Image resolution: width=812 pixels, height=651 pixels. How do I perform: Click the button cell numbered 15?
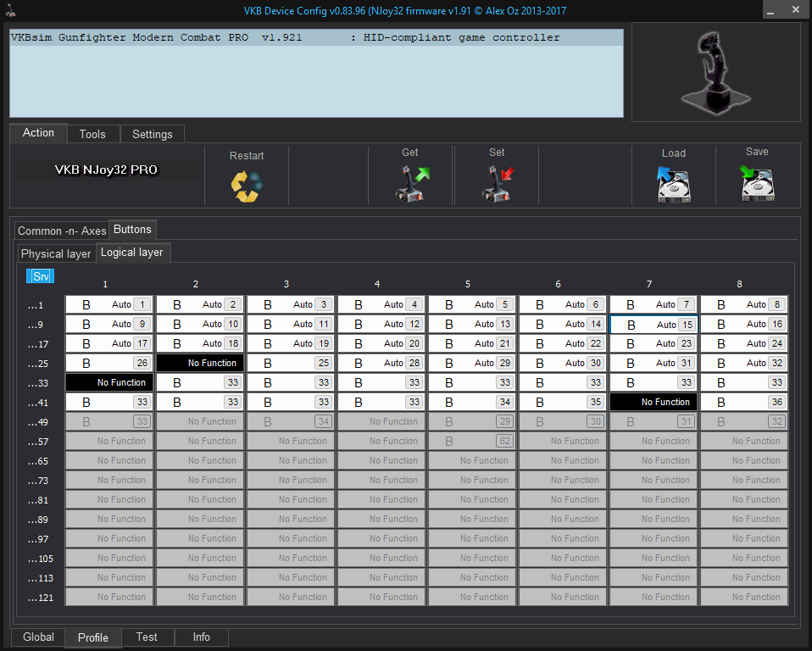tap(653, 325)
